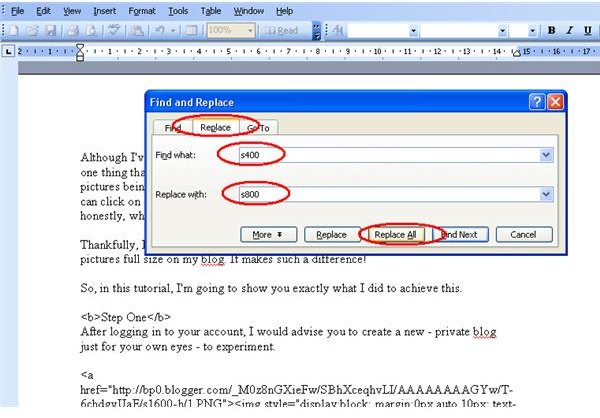Open the View menu

click(x=72, y=11)
